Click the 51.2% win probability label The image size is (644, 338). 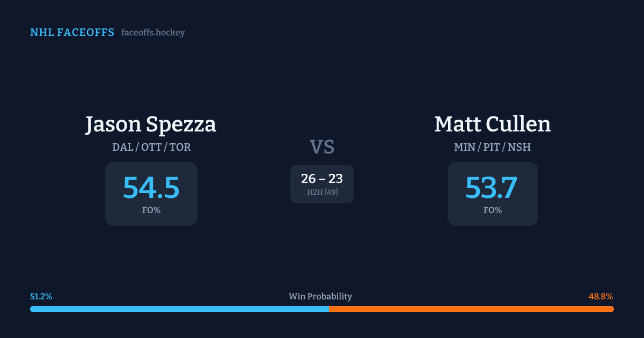(x=41, y=297)
